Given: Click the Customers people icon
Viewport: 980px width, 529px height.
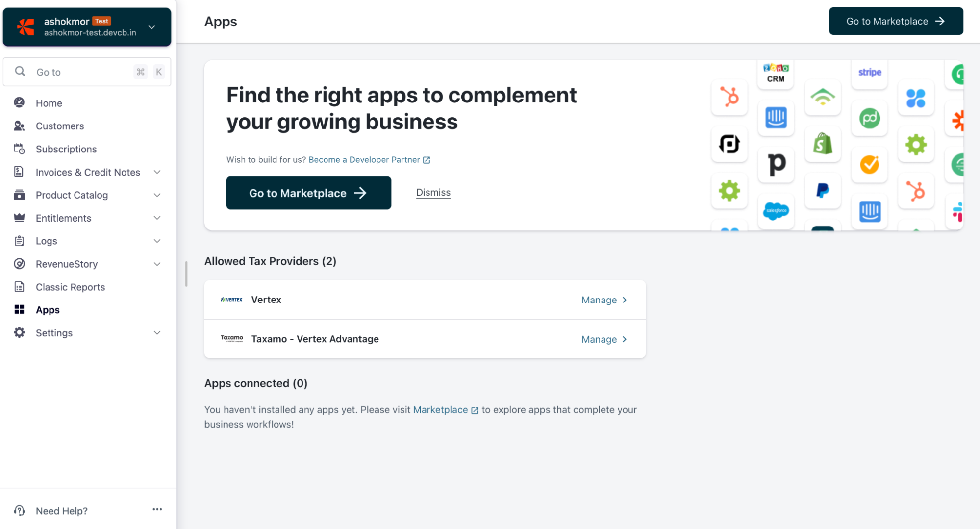Looking at the screenshot, I should (x=19, y=126).
